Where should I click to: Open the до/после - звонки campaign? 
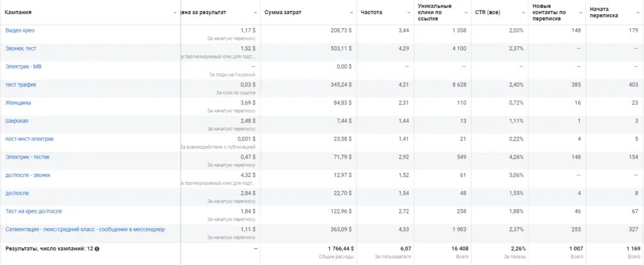click(x=28, y=175)
